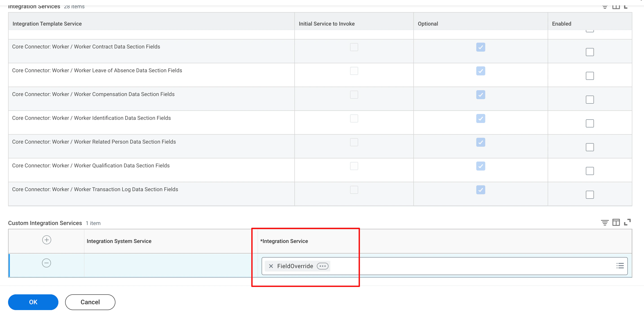Expand the Integration Services table view
This screenshot has height=315, width=644.
click(x=627, y=7)
